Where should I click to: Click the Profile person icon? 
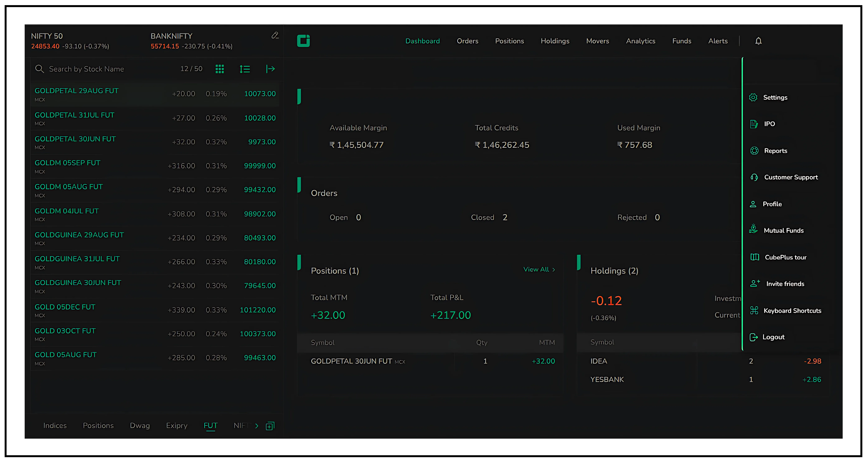pos(753,204)
